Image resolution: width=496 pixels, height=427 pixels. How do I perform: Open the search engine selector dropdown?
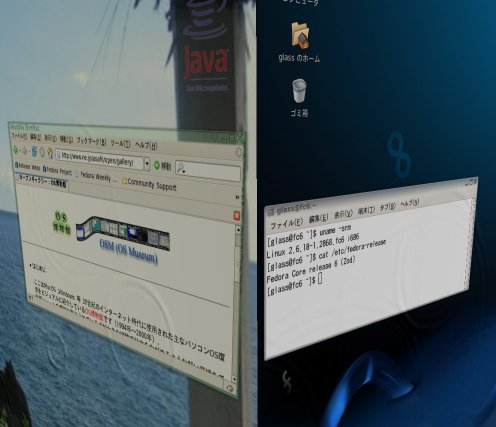click(x=181, y=169)
